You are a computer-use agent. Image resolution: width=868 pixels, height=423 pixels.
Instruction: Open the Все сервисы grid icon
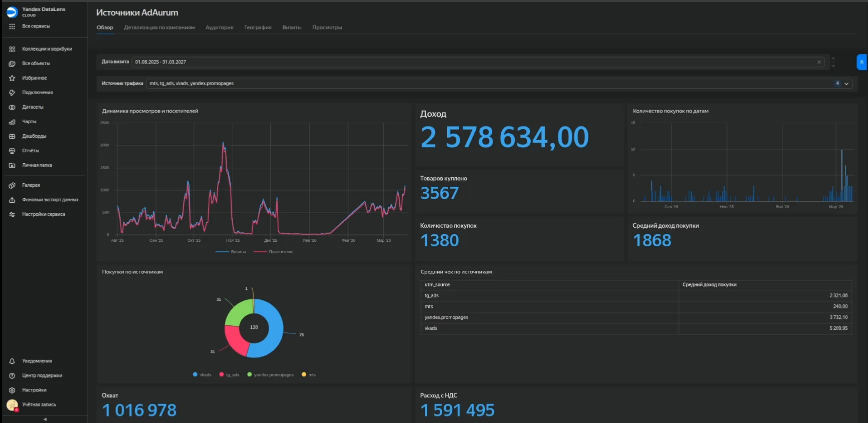12,27
